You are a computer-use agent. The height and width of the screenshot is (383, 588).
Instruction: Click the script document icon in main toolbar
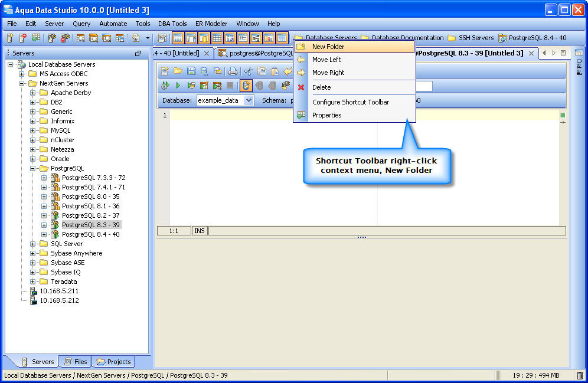136,38
